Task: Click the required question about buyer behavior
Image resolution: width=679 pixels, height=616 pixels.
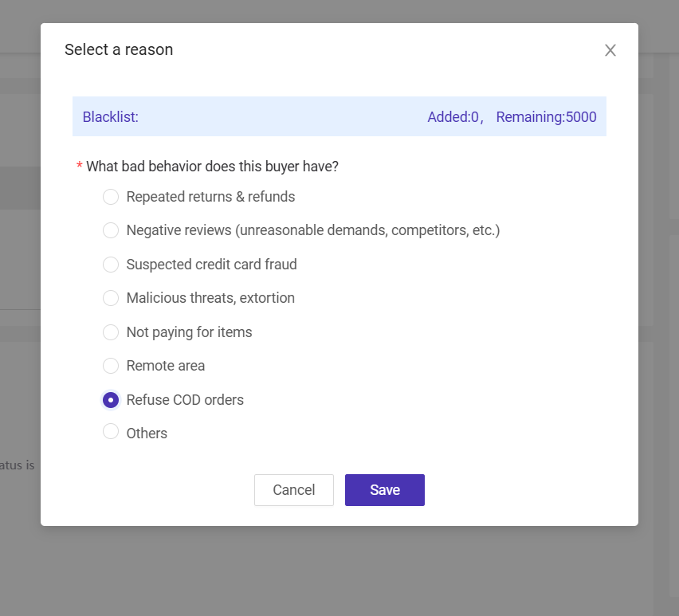Action: click(x=212, y=166)
